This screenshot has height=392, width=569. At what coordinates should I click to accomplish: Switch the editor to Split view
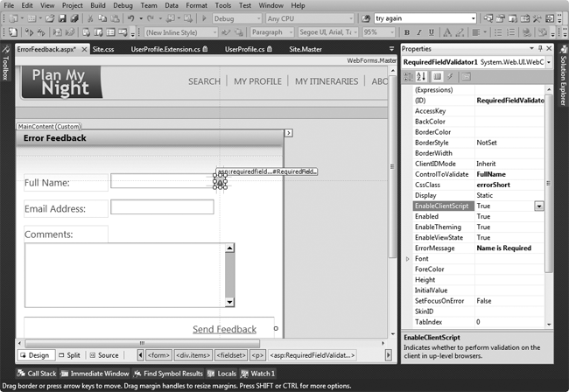point(69,355)
